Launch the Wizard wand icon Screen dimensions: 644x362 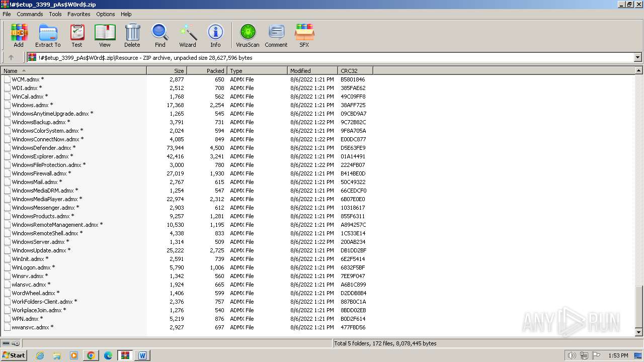188,35
